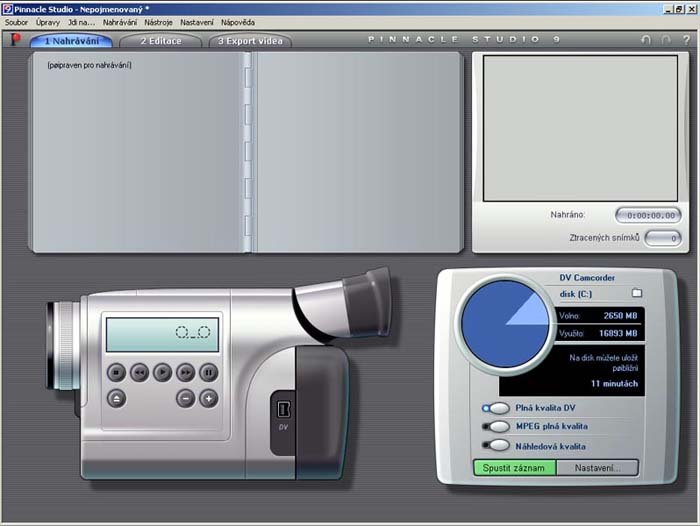
Task: Click the eject button on the camcorder
Action: pos(116,397)
